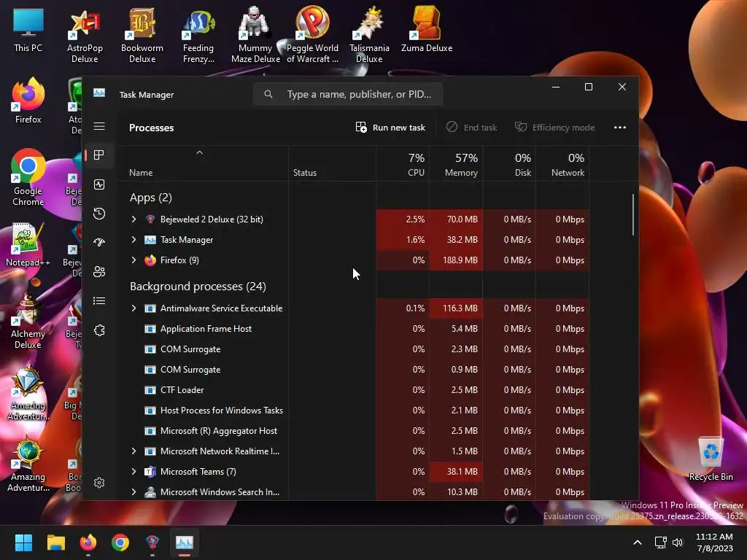Screen dimensions: 747x560
Task: Expand the Microsoft Windows Search Indexer row
Action: click(134, 492)
